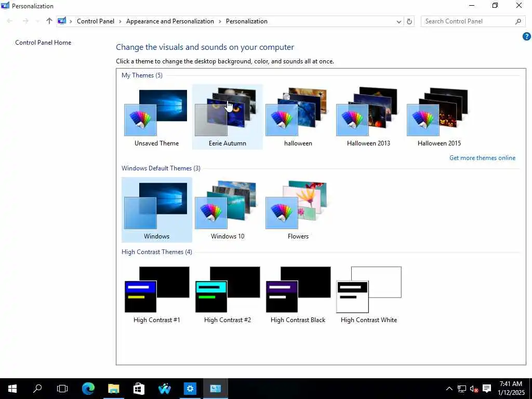This screenshot has width=532, height=399.
Task: Click the Personalization breadcrumb
Action: point(247,21)
